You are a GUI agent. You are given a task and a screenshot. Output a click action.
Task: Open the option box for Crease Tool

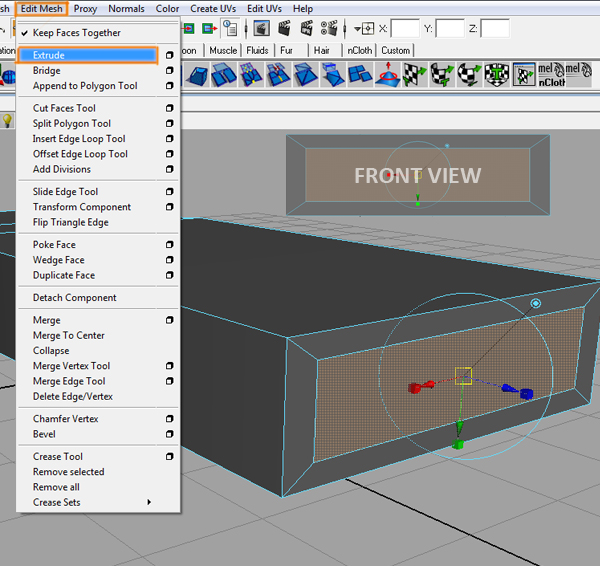tap(170, 457)
